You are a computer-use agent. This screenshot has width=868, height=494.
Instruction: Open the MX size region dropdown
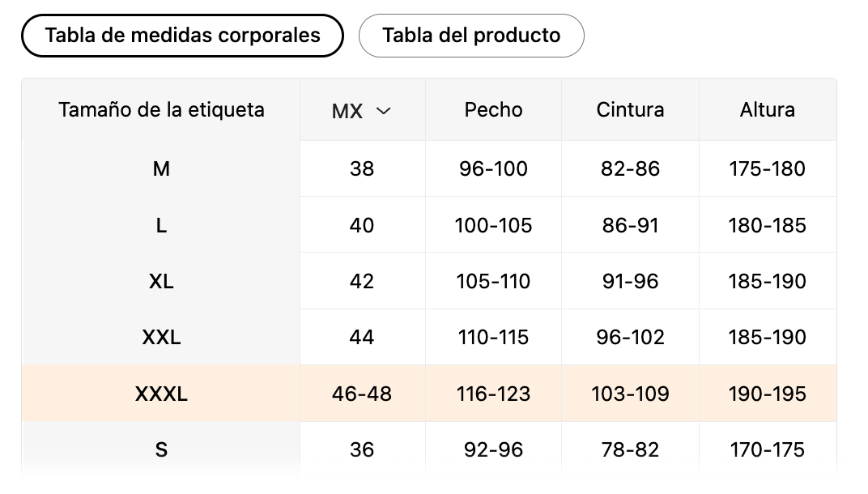(362, 111)
